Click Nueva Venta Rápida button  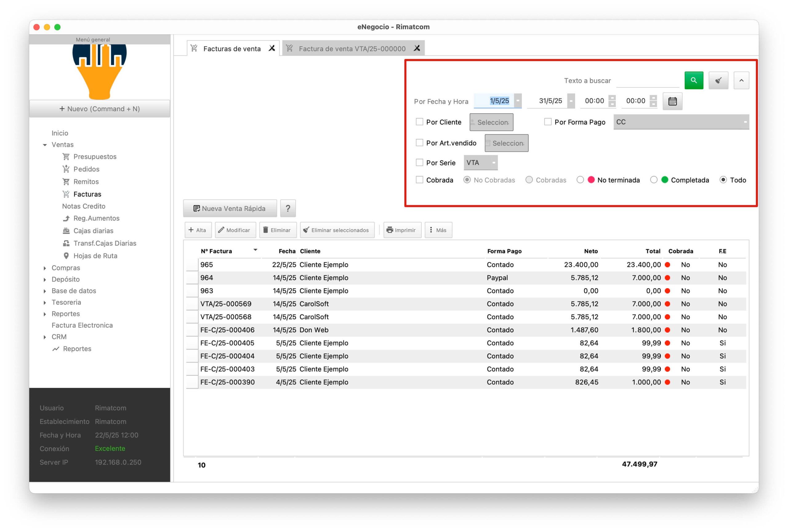point(230,208)
